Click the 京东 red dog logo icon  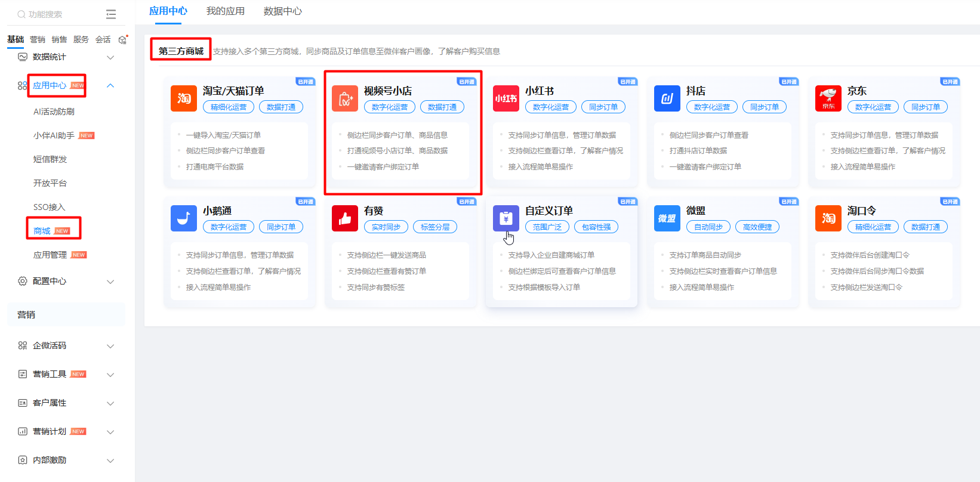(828, 98)
